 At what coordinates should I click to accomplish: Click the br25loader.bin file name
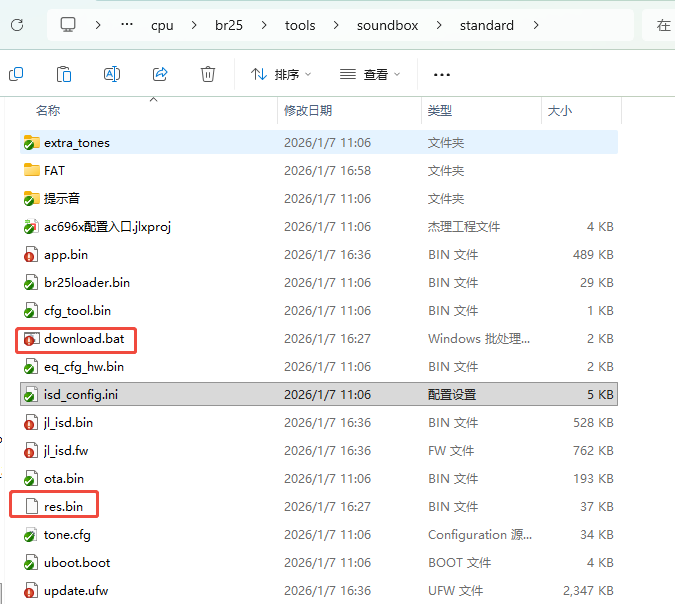(x=87, y=282)
